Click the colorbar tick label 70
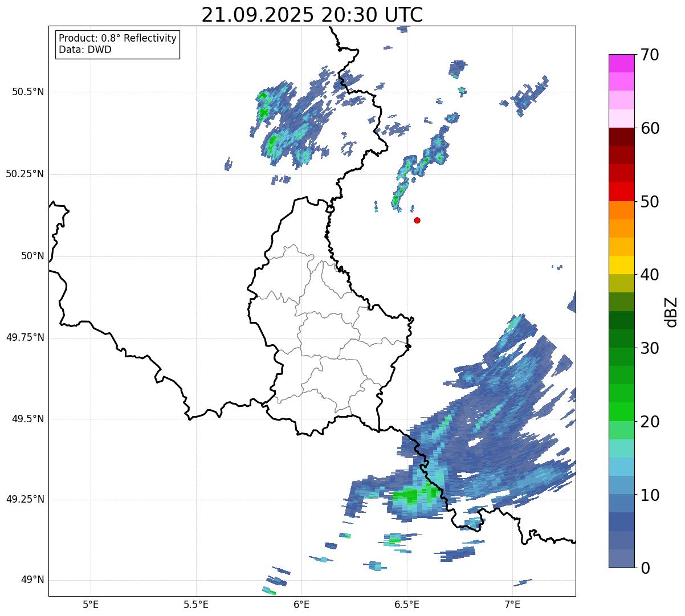 tap(650, 55)
